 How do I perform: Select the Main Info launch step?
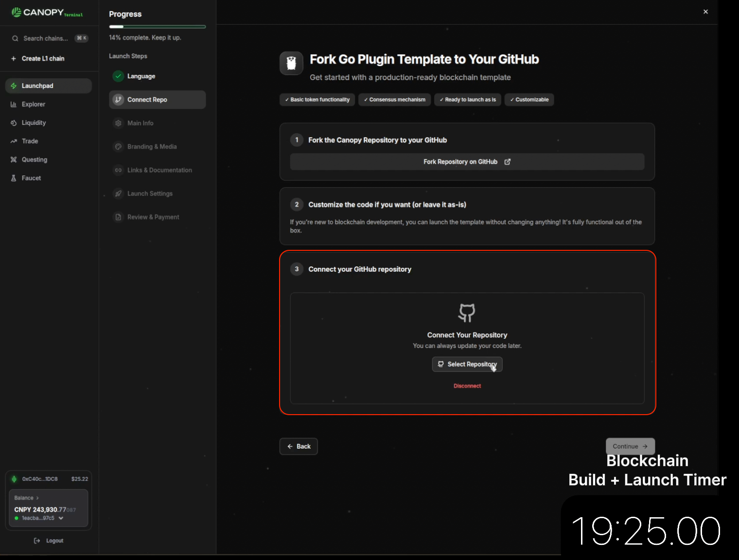point(157,123)
